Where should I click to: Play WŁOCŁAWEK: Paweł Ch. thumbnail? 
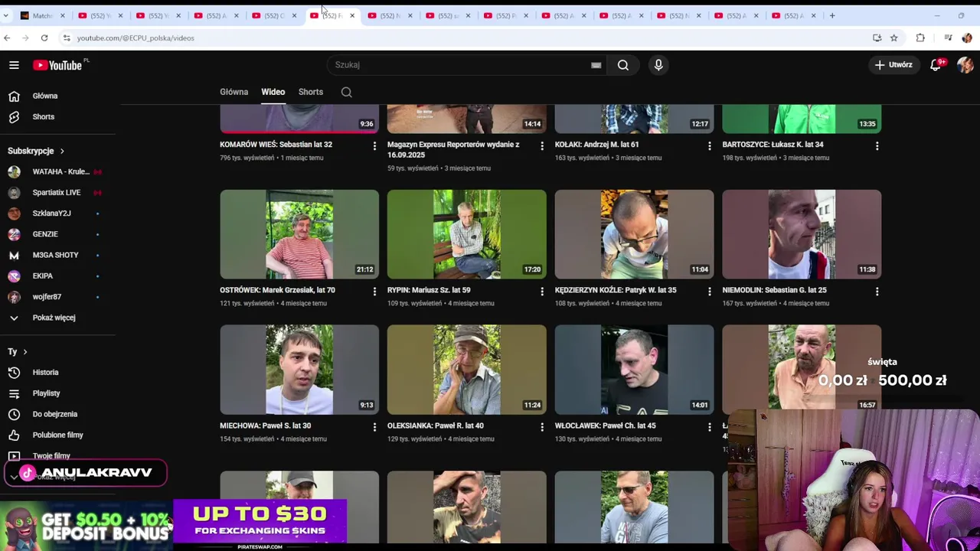tap(634, 370)
